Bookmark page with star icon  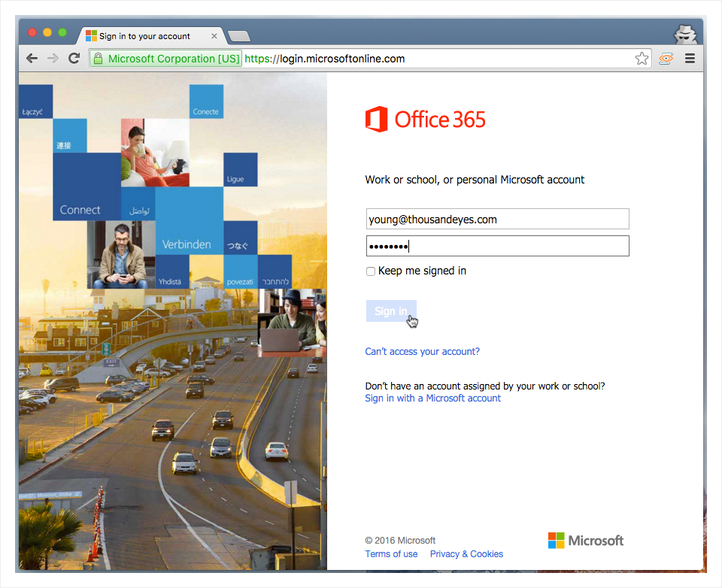[x=642, y=59]
